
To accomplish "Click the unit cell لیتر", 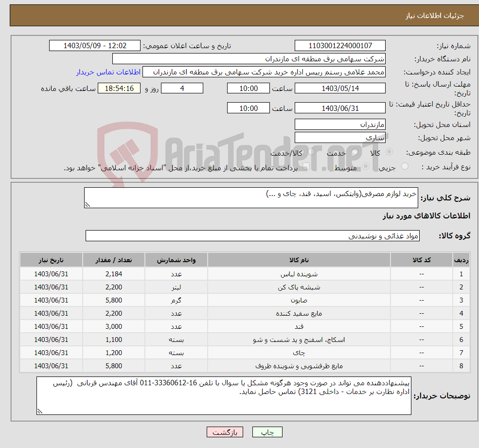I will [176, 287].
